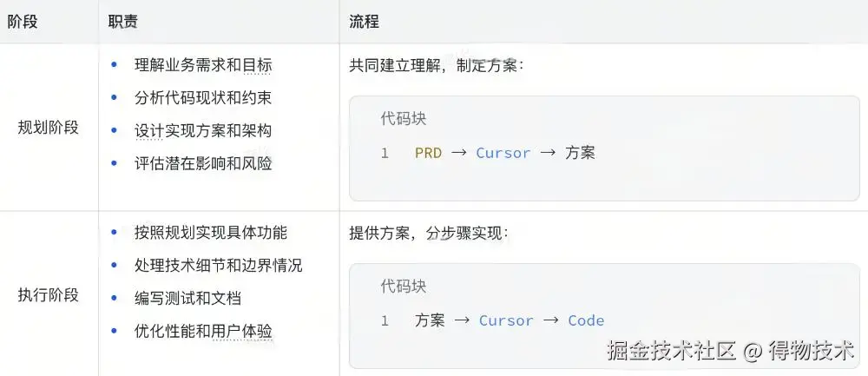Click Code in the second code block
Viewport: 868px width, 376px height.
coord(586,320)
